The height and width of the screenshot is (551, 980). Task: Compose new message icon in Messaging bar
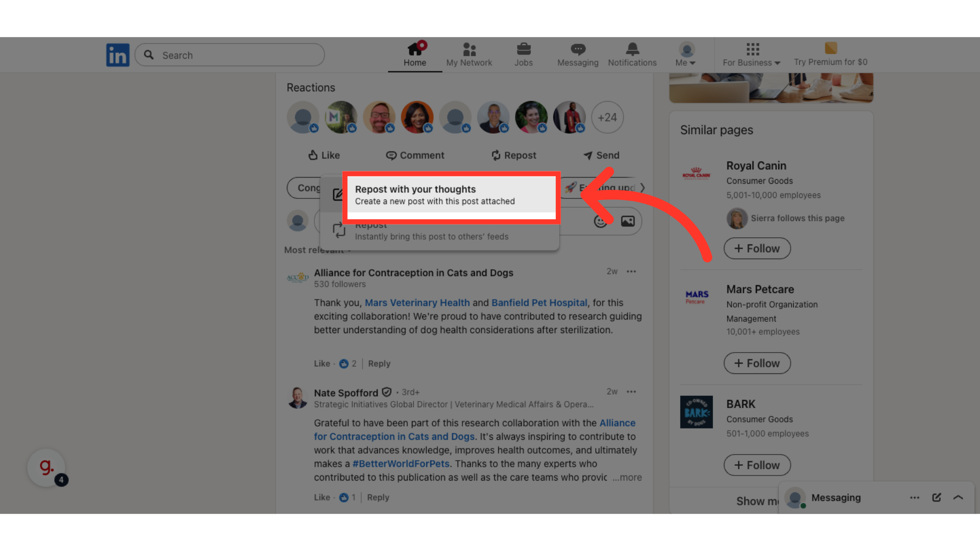click(936, 497)
